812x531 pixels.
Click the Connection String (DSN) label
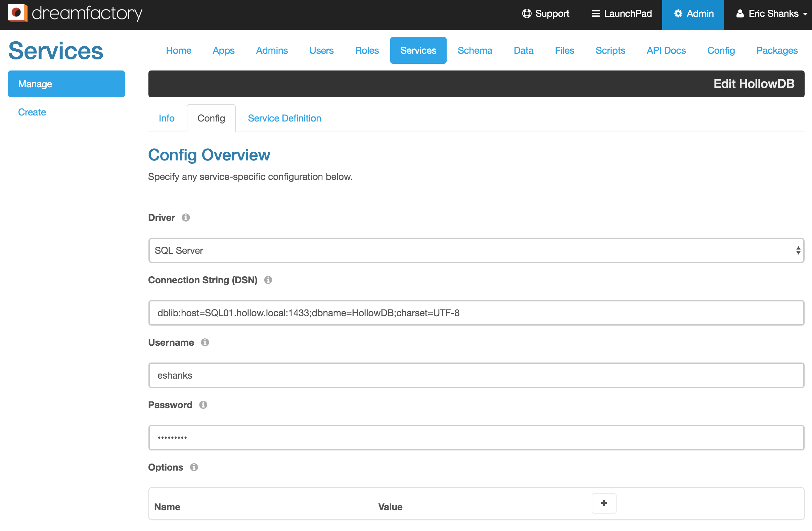(x=202, y=280)
